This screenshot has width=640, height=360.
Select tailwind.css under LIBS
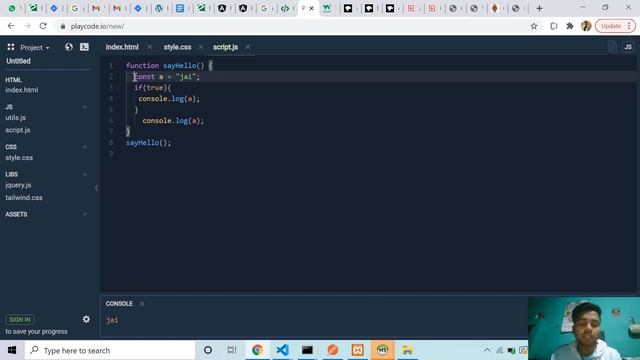pos(24,198)
